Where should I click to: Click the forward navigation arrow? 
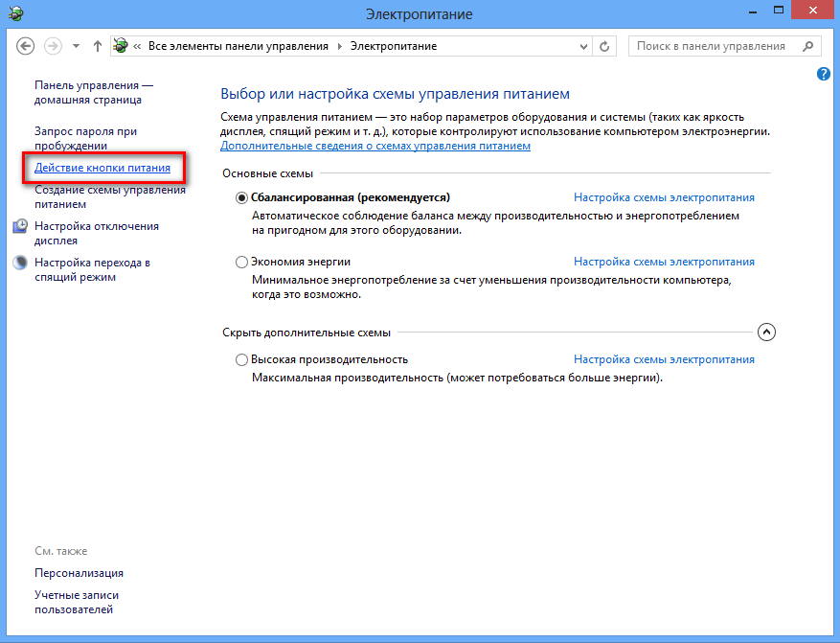pos(54,46)
